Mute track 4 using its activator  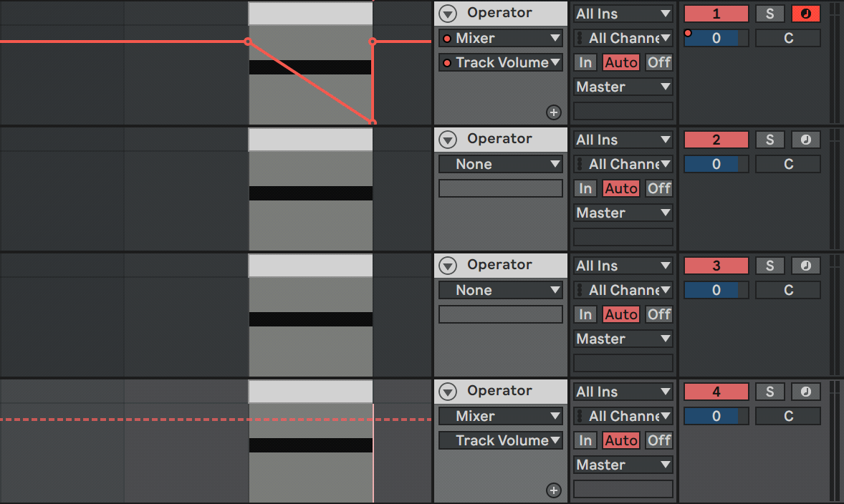pos(716,392)
